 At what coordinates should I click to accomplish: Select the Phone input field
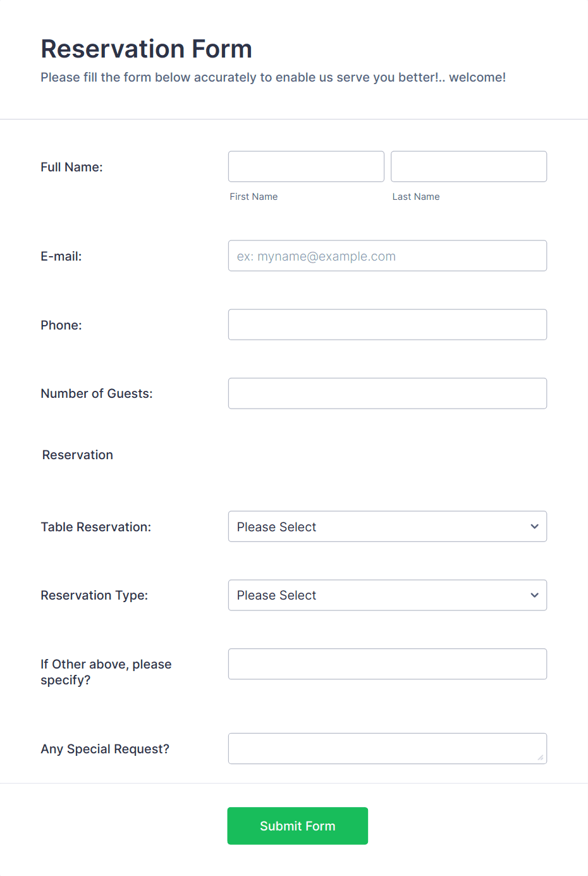point(388,324)
